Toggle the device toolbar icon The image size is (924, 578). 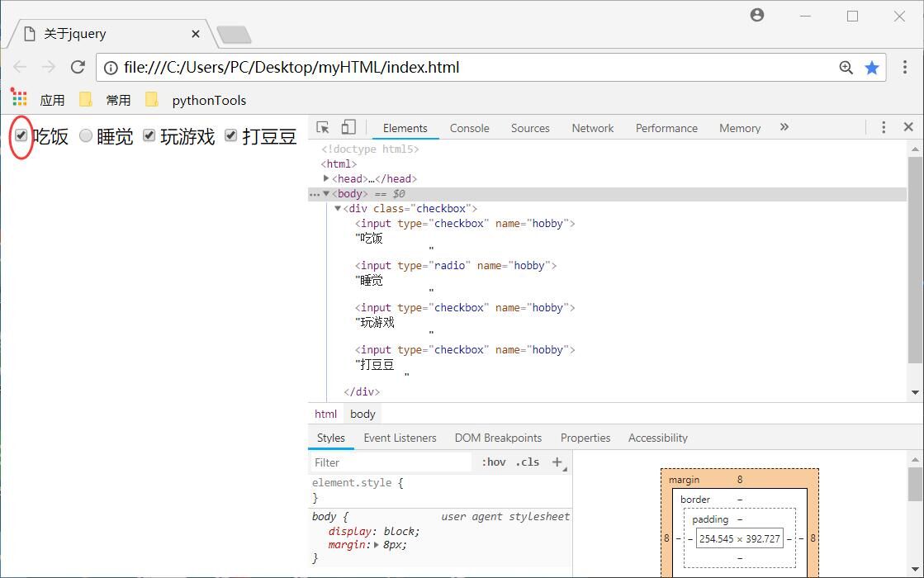click(x=348, y=127)
